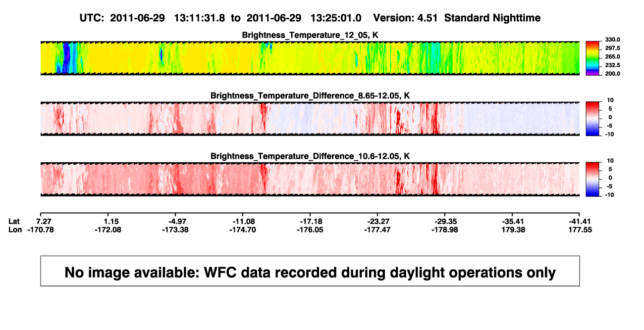Click the Lon axis label
Image resolution: width=644 pixels, height=330 pixels.
[x=15, y=230]
